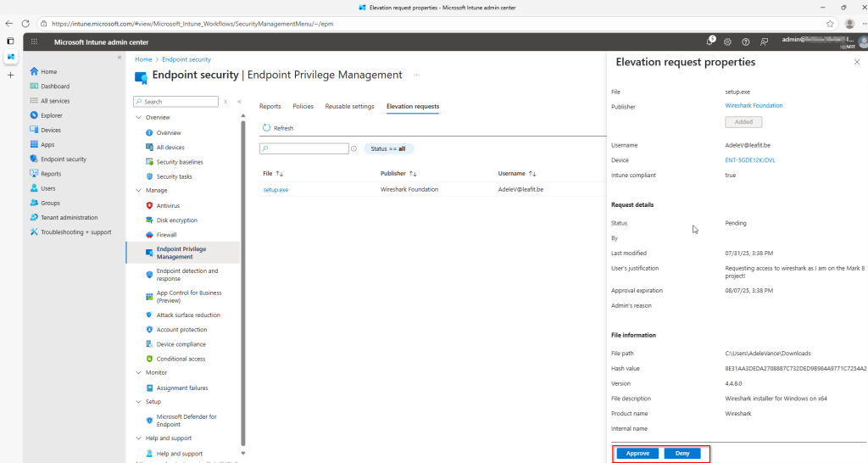Open the feedback icon in header

click(764, 42)
